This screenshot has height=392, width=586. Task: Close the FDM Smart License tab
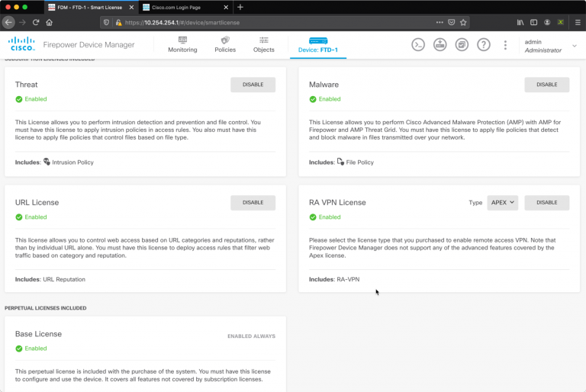[131, 7]
